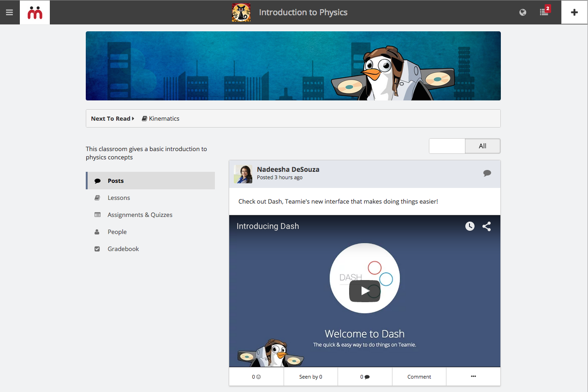Click the plus add button

[574, 12]
